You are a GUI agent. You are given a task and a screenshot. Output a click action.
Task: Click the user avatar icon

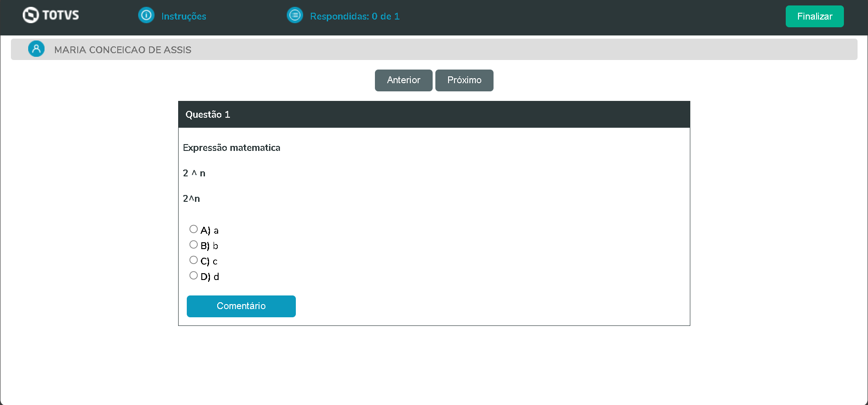pyautogui.click(x=36, y=49)
